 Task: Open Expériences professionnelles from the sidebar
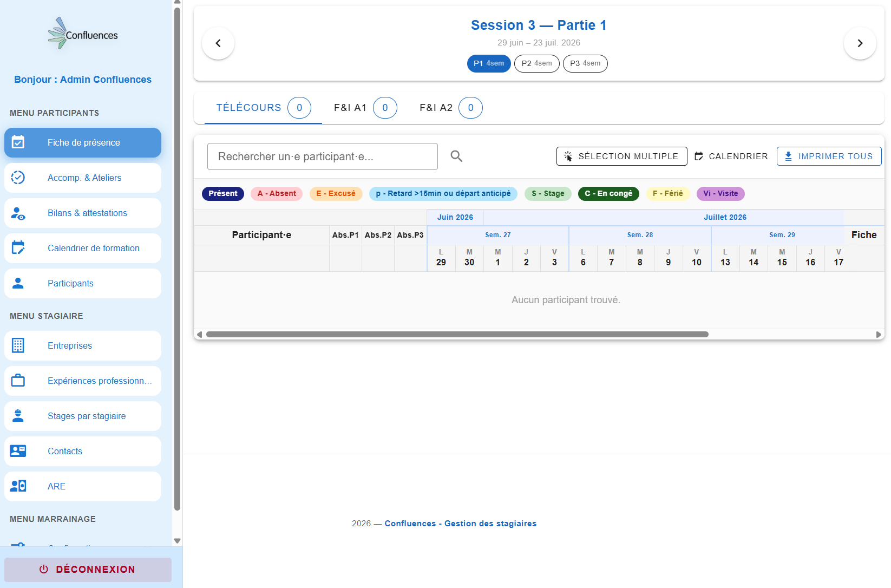click(x=83, y=381)
